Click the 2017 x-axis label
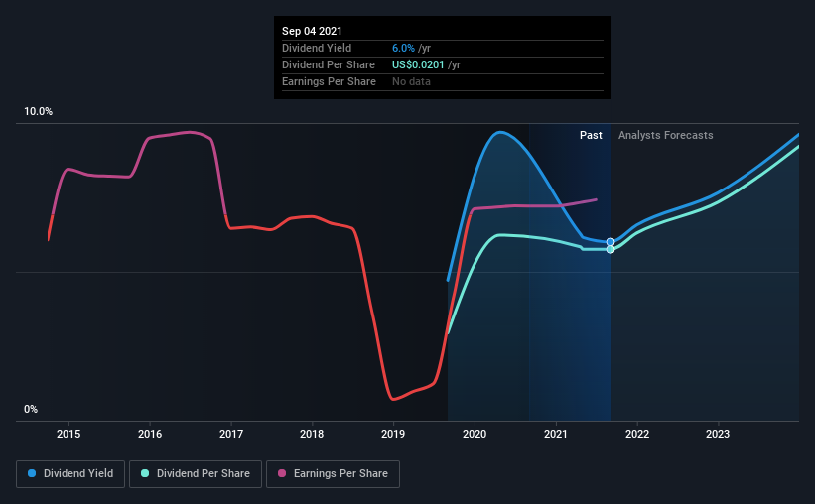The image size is (815, 504). click(x=231, y=434)
